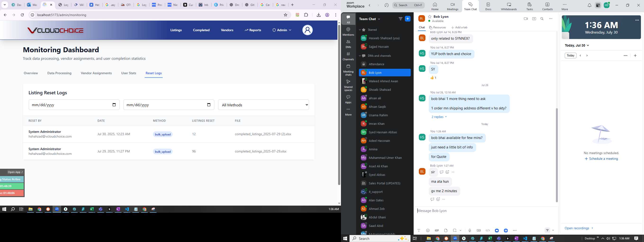
Task: Open the Sales Portal (UPDATES) channel
Action: click(x=385, y=183)
